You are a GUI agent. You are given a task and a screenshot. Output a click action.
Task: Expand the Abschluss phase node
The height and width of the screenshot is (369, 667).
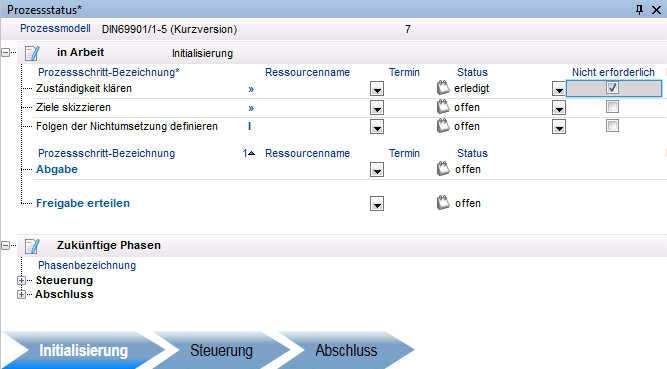(21, 295)
